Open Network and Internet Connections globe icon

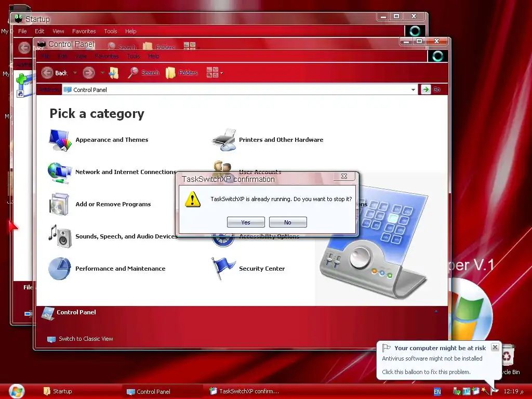pos(60,172)
